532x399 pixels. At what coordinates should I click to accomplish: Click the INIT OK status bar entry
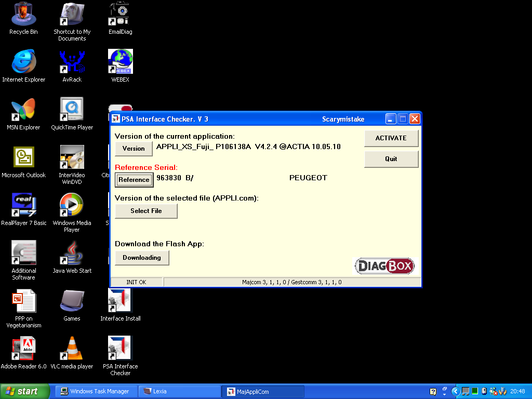pyautogui.click(x=137, y=282)
